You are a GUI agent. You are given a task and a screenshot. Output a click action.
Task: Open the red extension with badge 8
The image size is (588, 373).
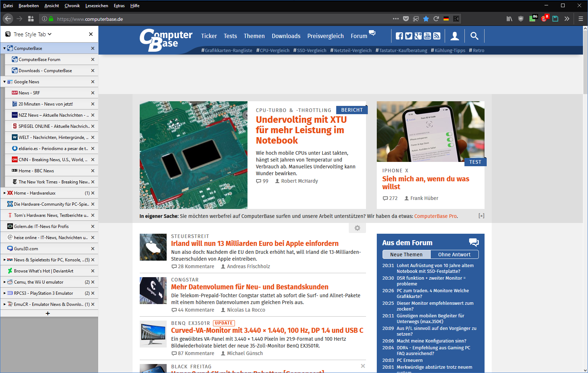(x=545, y=18)
